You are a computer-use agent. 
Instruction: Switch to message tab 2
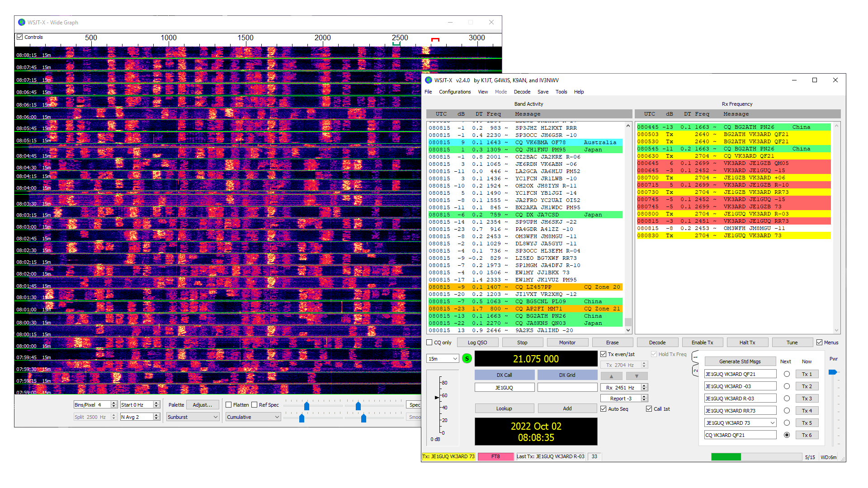pyautogui.click(x=695, y=371)
